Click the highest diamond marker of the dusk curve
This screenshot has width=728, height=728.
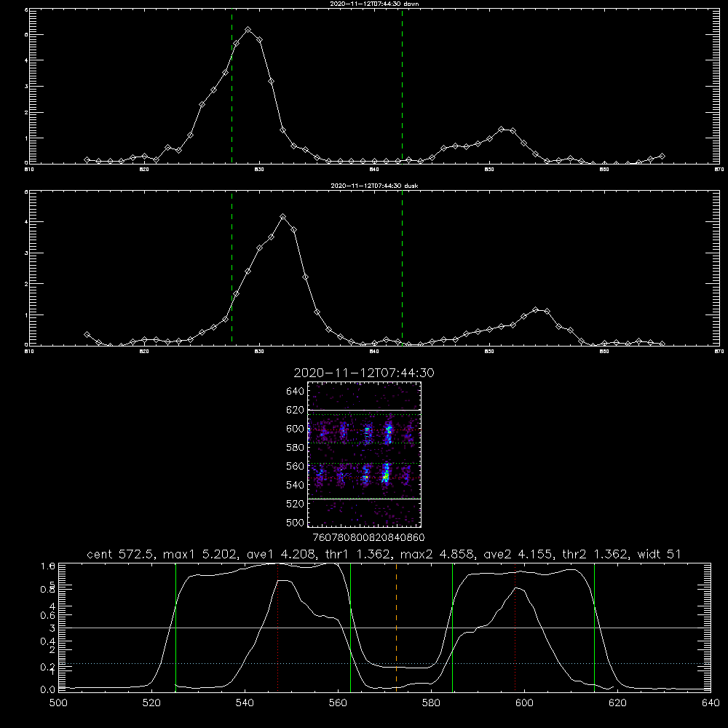click(282, 217)
